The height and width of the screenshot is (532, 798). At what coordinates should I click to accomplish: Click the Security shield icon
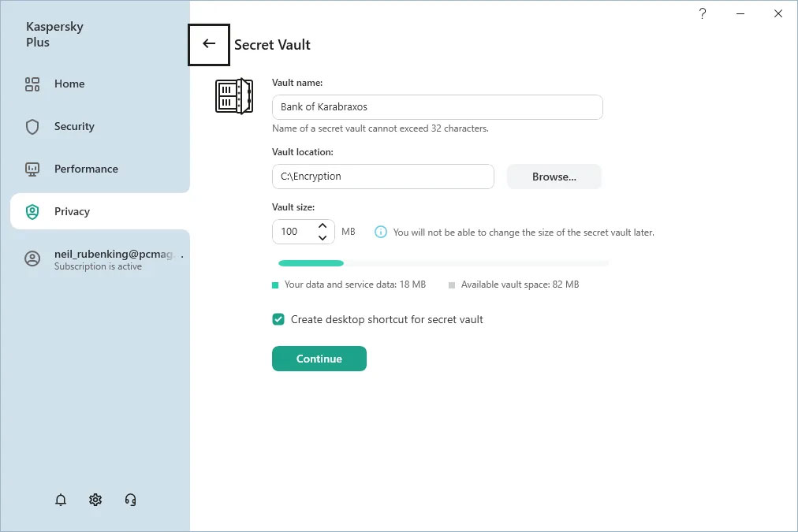tap(32, 127)
